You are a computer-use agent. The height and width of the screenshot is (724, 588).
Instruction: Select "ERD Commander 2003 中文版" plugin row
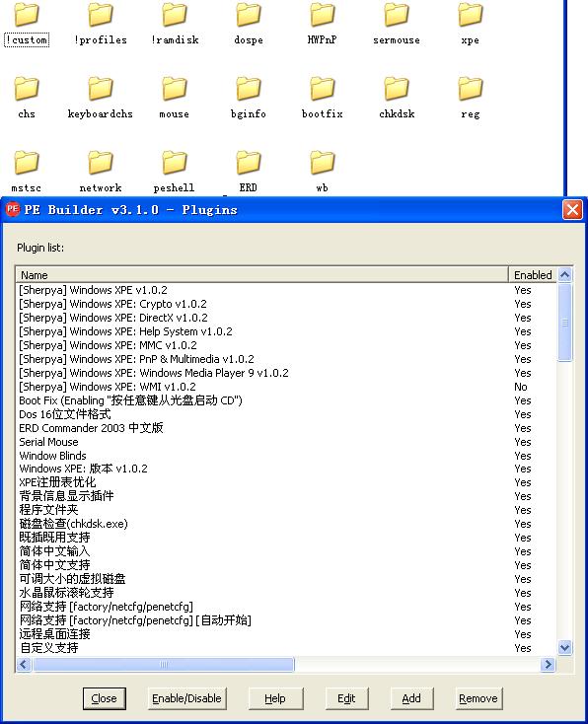click(286, 428)
